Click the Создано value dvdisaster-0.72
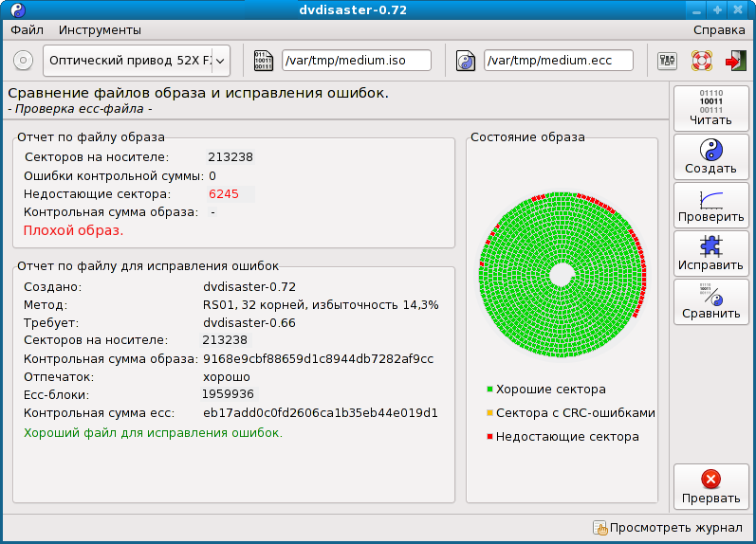 coord(249,287)
